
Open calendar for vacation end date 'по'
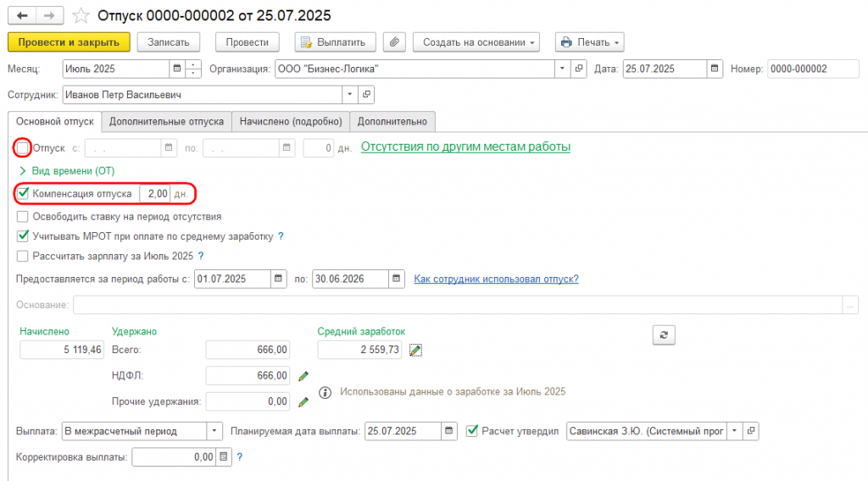287,147
